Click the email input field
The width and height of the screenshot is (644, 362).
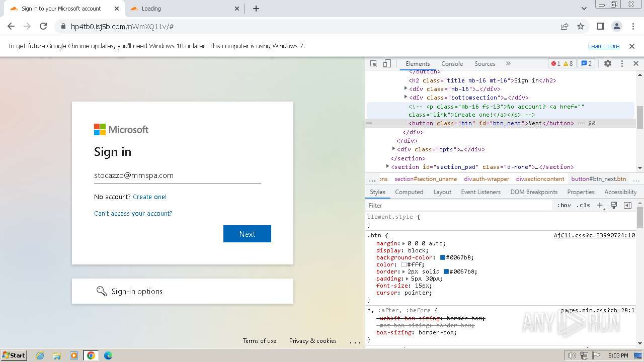[x=177, y=175]
